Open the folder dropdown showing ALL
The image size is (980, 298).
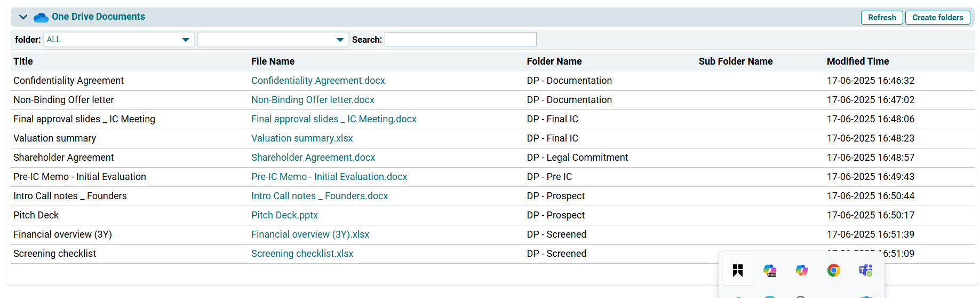pyautogui.click(x=118, y=40)
